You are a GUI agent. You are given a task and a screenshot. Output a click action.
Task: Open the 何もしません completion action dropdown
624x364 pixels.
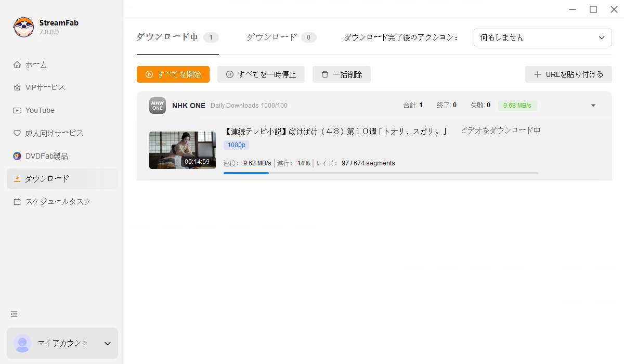click(x=542, y=37)
